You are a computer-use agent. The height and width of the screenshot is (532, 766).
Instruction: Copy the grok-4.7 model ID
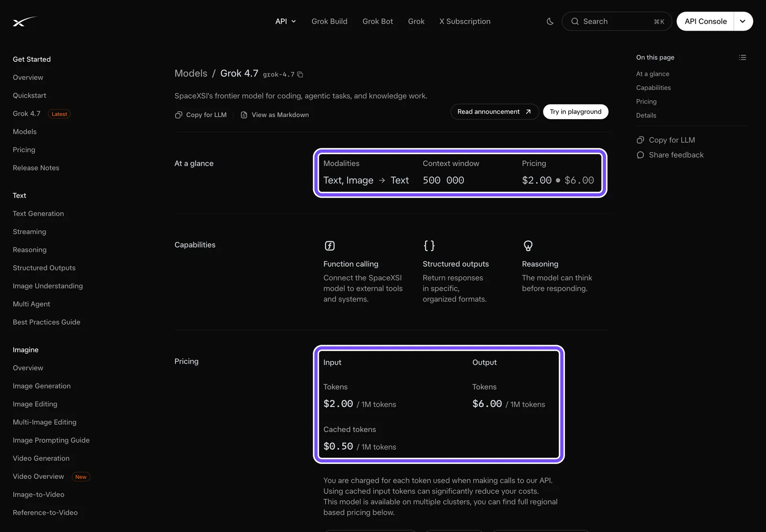point(300,74)
